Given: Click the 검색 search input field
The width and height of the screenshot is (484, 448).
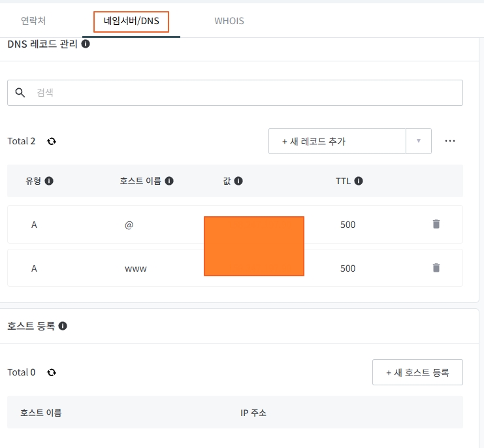Looking at the screenshot, I should click(235, 93).
